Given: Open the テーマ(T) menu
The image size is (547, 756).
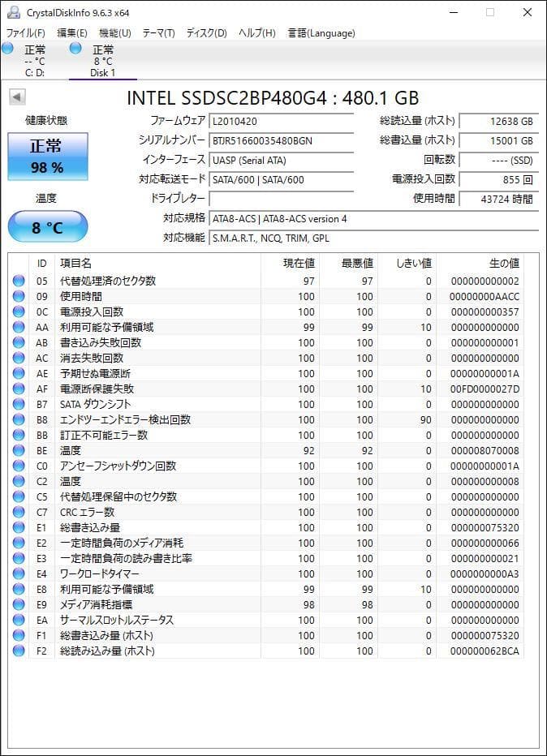Looking at the screenshot, I should [x=158, y=32].
